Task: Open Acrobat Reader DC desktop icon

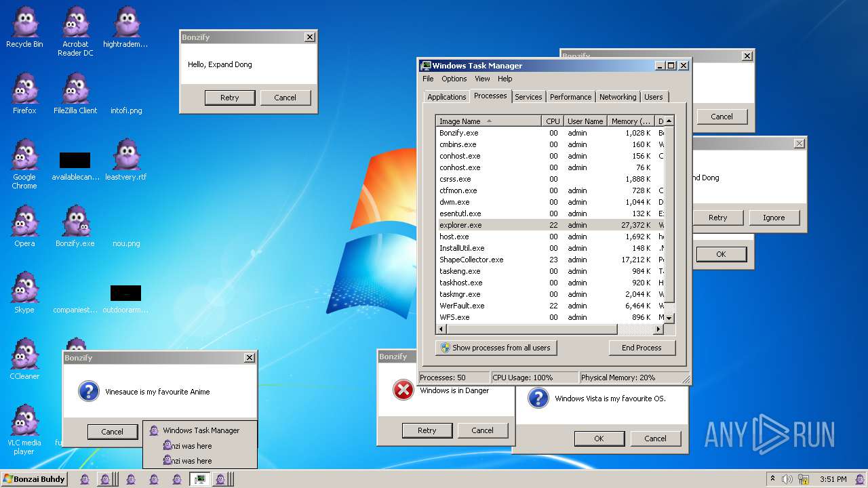Action: coord(75,31)
